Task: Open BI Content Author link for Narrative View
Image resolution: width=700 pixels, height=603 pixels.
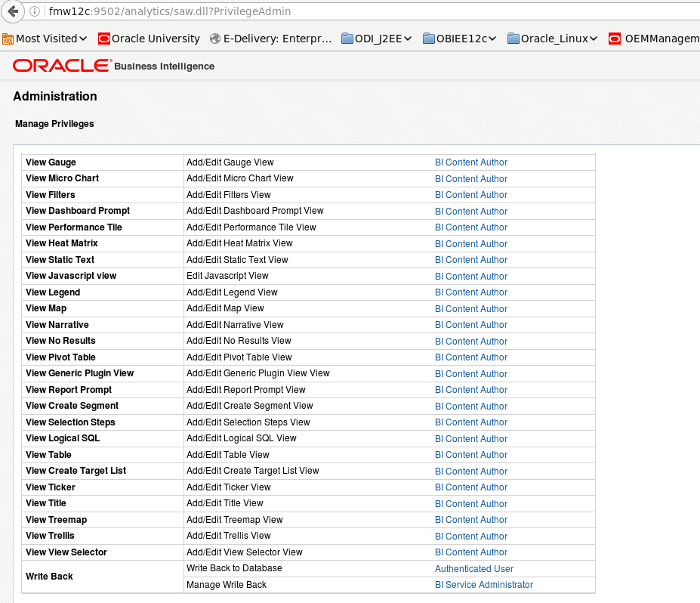Action: click(471, 325)
